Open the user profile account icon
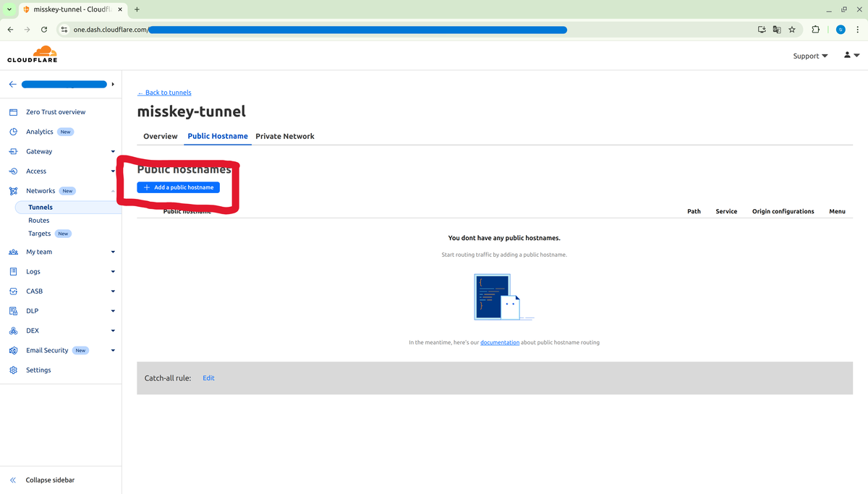868x494 pixels. pos(847,55)
